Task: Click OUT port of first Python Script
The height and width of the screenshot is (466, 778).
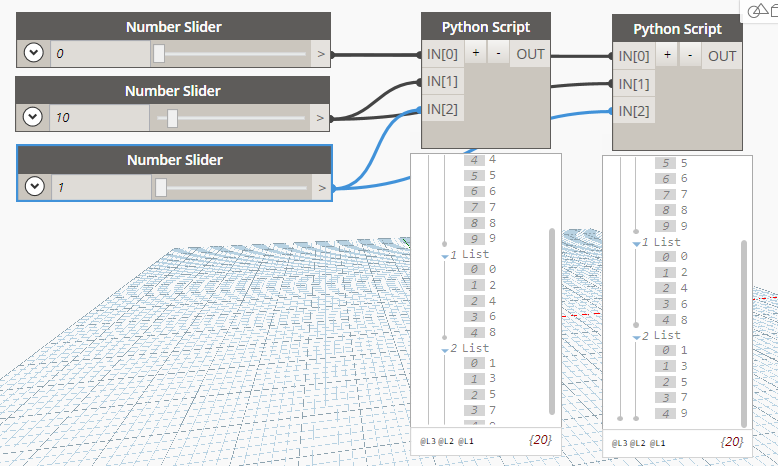Action: (x=530, y=54)
